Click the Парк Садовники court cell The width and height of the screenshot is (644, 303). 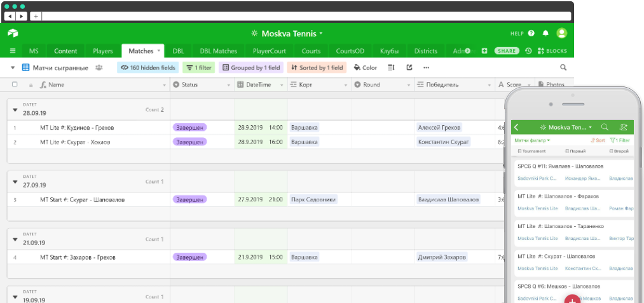click(313, 199)
